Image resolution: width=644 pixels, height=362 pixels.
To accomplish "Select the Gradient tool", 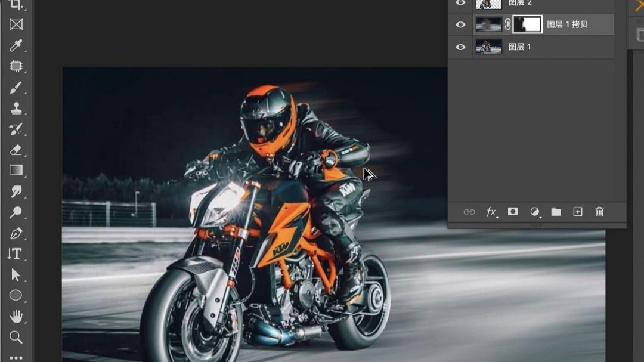I will click(x=16, y=170).
